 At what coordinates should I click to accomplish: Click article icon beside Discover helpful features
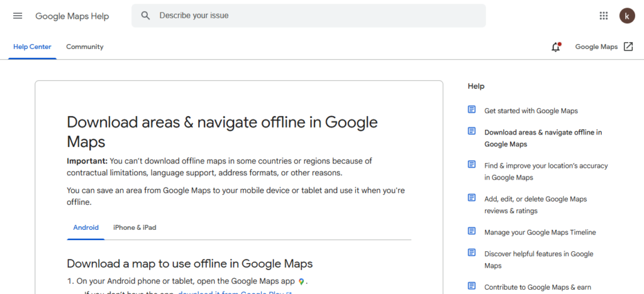point(472,253)
